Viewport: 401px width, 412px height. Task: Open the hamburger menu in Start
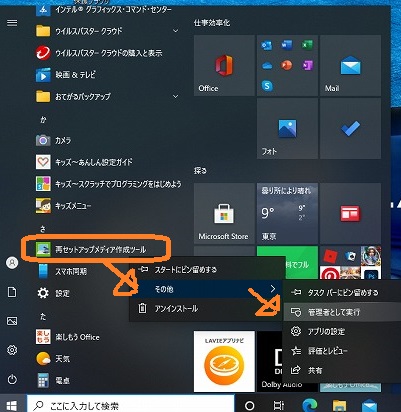(x=12, y=23)
